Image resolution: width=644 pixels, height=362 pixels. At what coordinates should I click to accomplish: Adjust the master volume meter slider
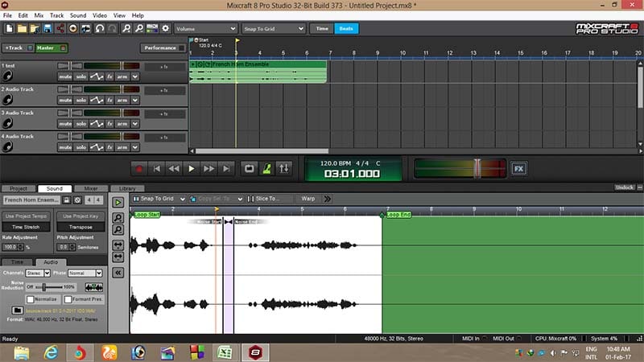[477, 168]
